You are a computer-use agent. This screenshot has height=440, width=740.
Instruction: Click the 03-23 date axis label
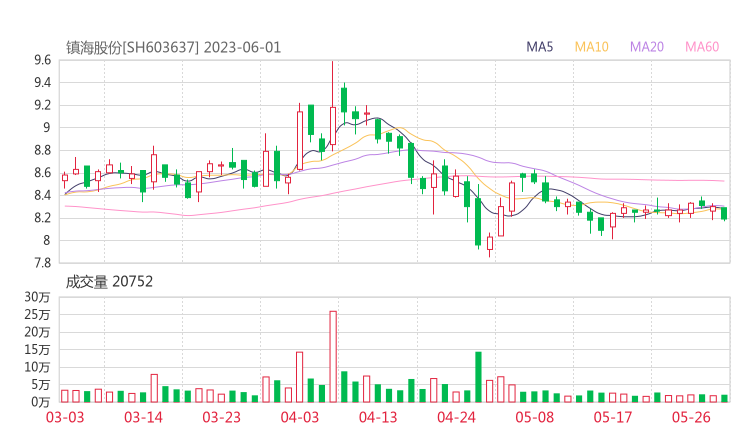[221, 417]
